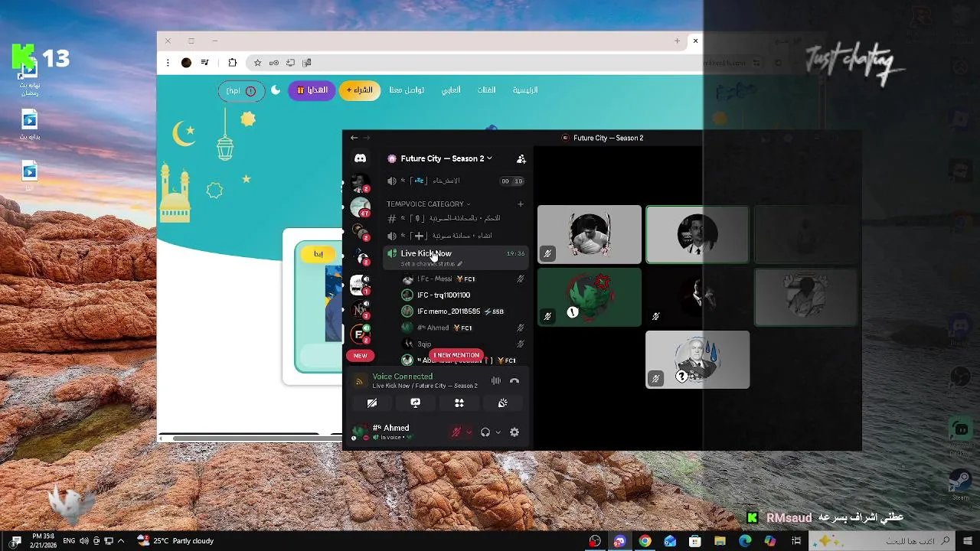Click the connection signal icon beside Voice Connected

point(359,381)
